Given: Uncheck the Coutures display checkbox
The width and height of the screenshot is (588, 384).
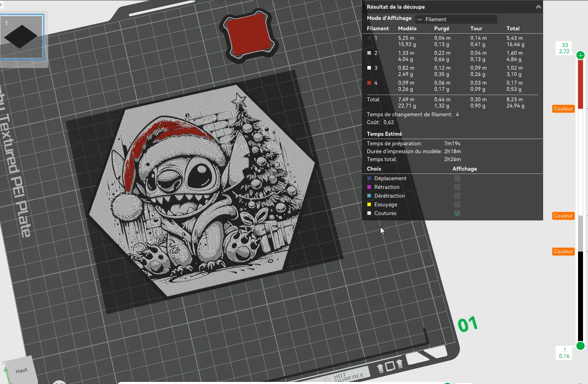Looking at the screenshot, I should coord(457,213).
